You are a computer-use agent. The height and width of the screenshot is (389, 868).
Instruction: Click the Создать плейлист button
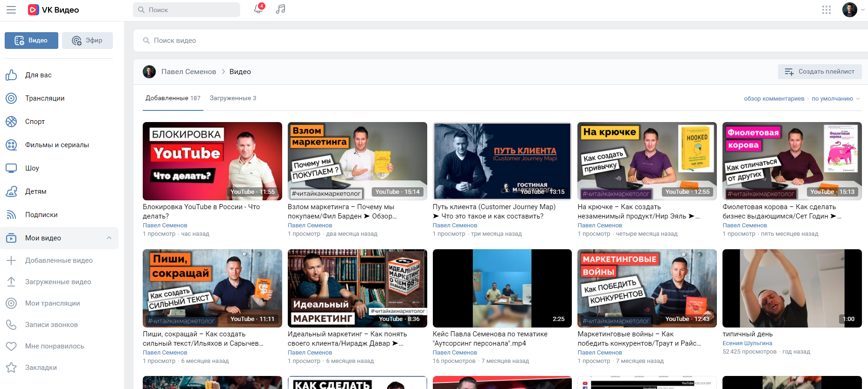(819, 72)
